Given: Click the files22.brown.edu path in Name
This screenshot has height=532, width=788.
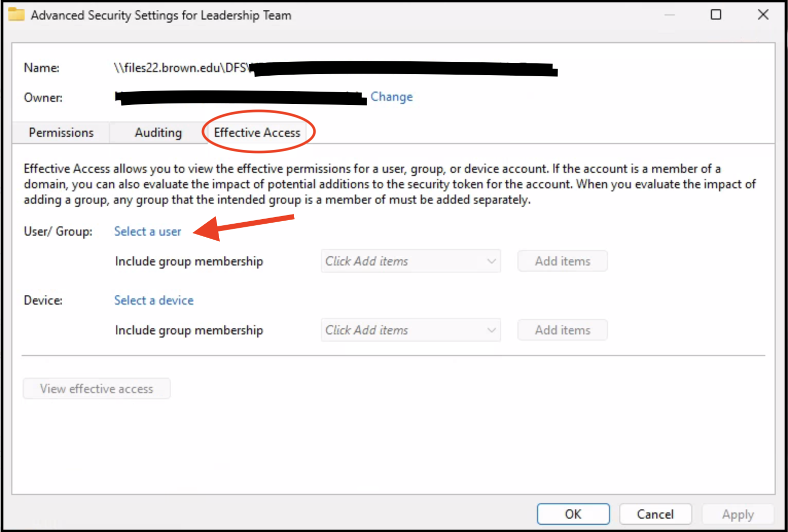Looking at the screenshot, I should pyautogui.click(x=181, y=68).
